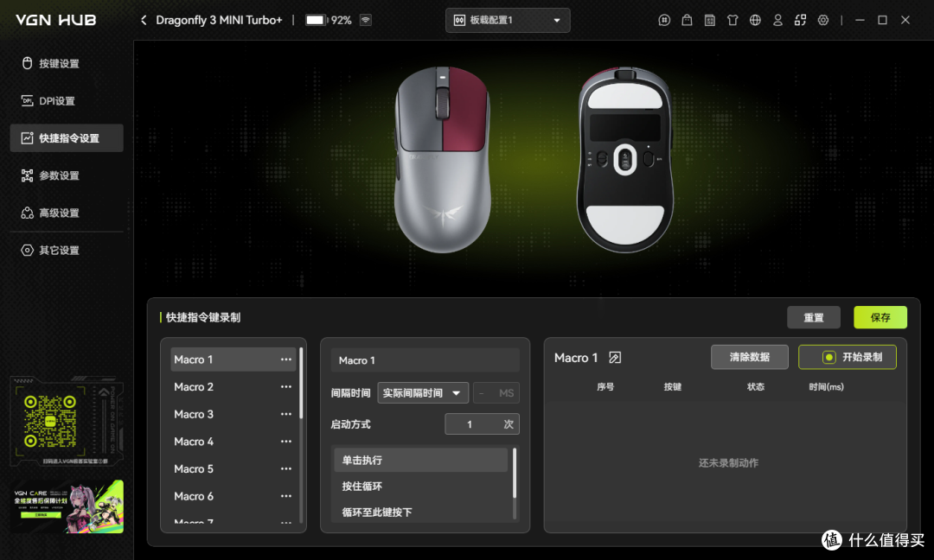This screenshot has width=934, height=560.
Task: Select the 按住循环 start mode option
Action: 420,487
